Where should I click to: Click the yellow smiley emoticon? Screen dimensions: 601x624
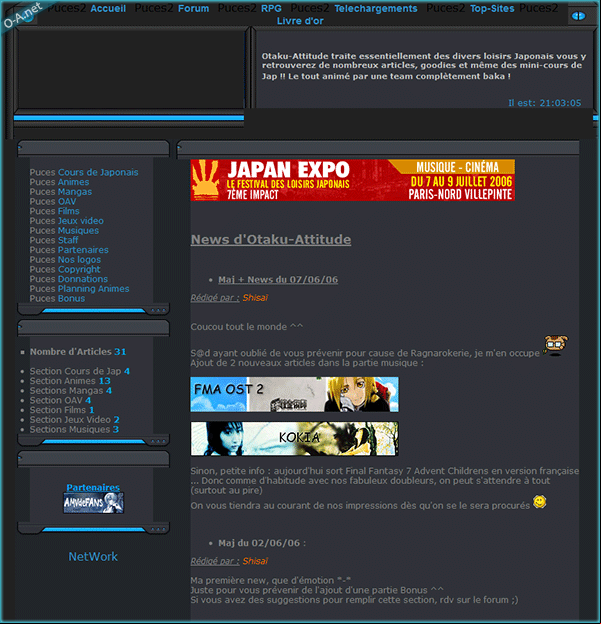click(540, 502)
